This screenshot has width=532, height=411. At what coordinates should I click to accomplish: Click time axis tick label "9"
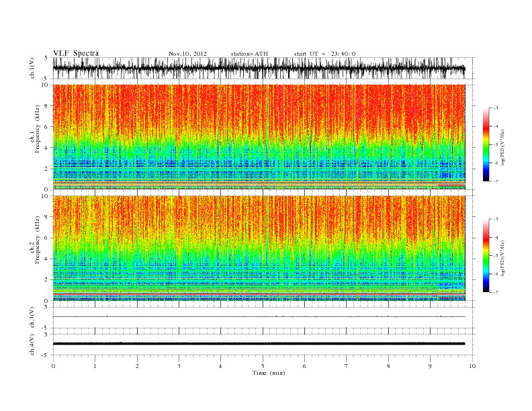coord(430,366)
